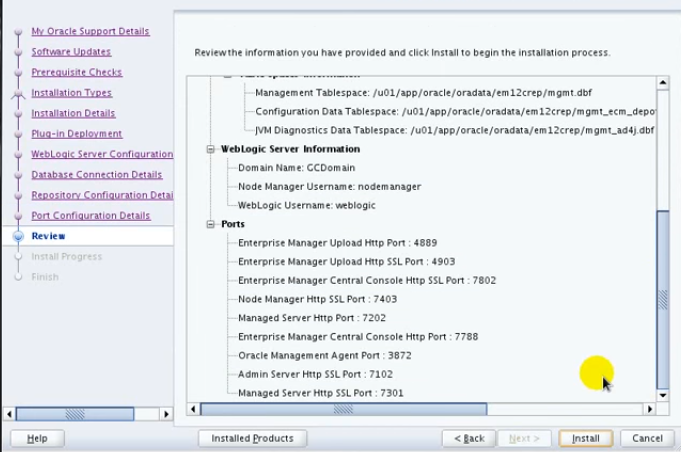Image resolution: width=681 pixels, height=452 pixels.
Task: Click the Installation Types step marker icon
Action: coord(18,93)
